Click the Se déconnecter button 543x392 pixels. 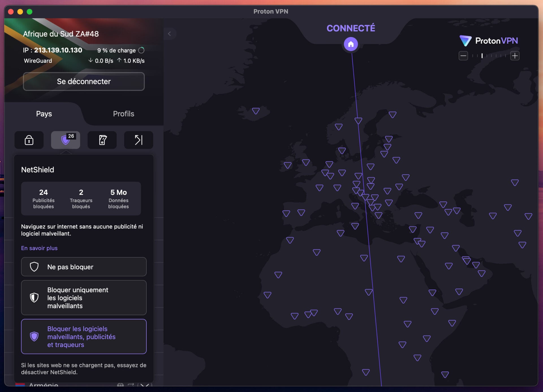click(x=84, y=81)
